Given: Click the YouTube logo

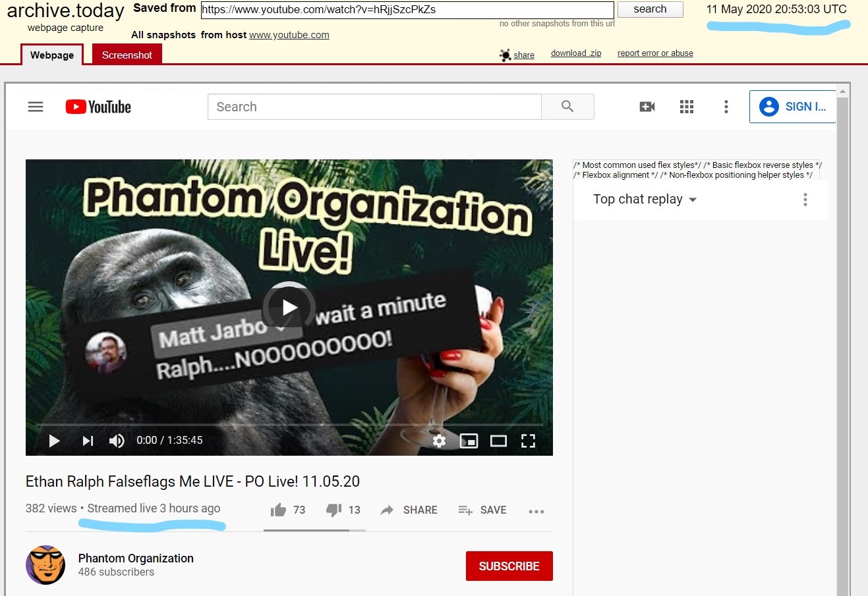Looking at the screenshot, I should (98, 107).
